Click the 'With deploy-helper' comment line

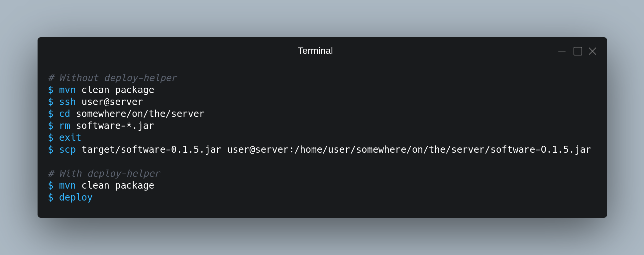[x=104, y=174]
